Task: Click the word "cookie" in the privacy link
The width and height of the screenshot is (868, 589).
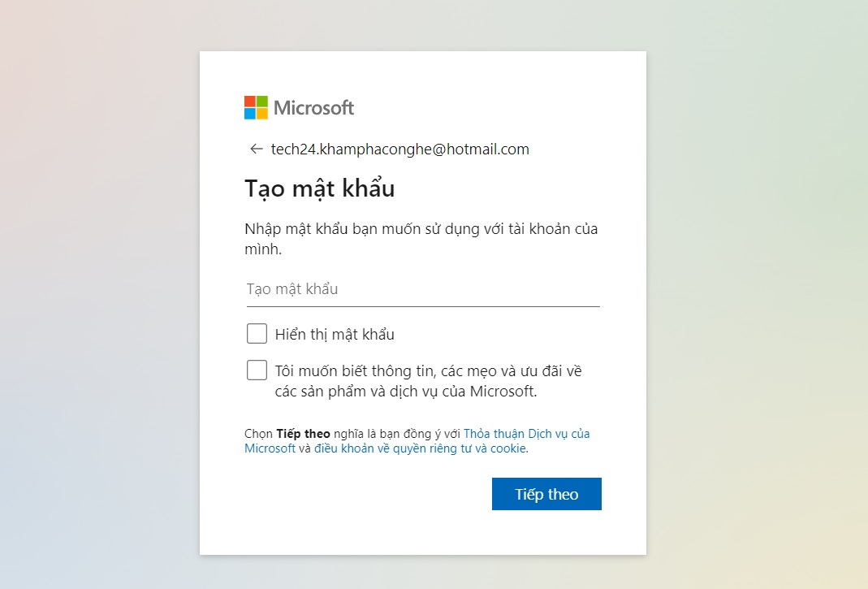Action: (508, 448)
